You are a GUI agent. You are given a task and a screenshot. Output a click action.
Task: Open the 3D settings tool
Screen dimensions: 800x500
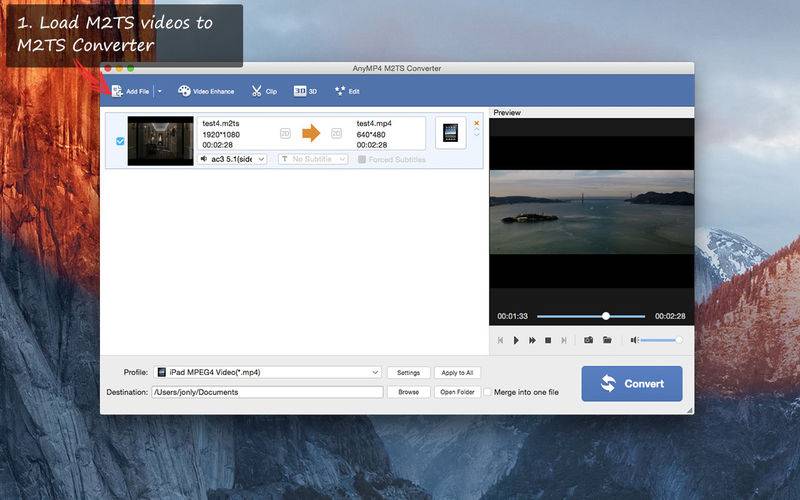point(305,91)
